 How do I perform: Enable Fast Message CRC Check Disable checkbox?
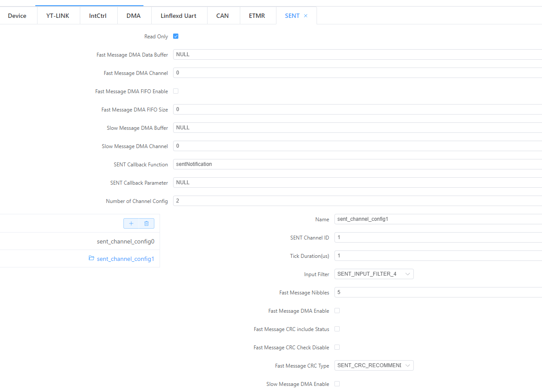click(337, 347)
